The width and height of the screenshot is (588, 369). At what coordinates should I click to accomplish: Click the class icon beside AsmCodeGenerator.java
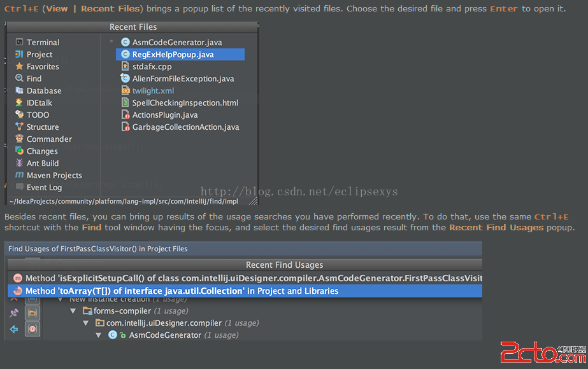[125, 43]
